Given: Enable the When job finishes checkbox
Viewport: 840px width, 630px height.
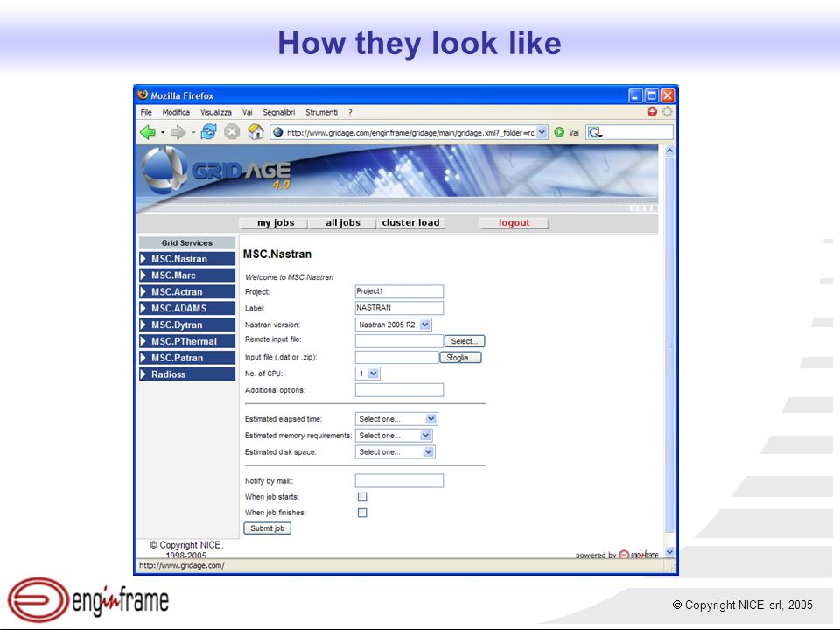Looking at the screenshot, I should tap(362, 513).
